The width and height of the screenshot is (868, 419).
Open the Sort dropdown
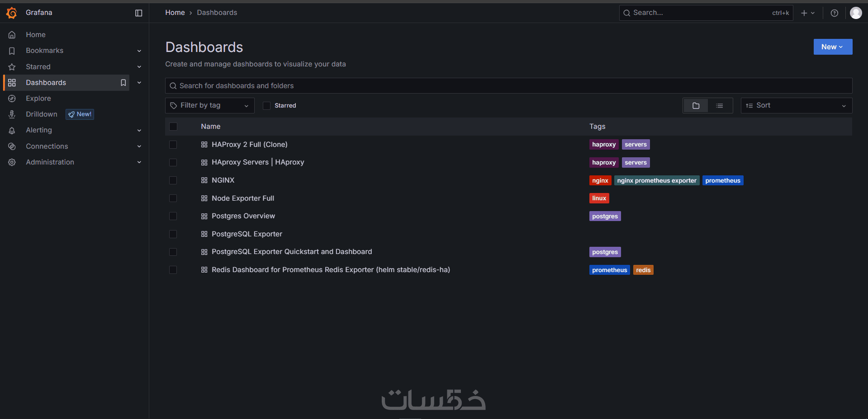[797, 106]
